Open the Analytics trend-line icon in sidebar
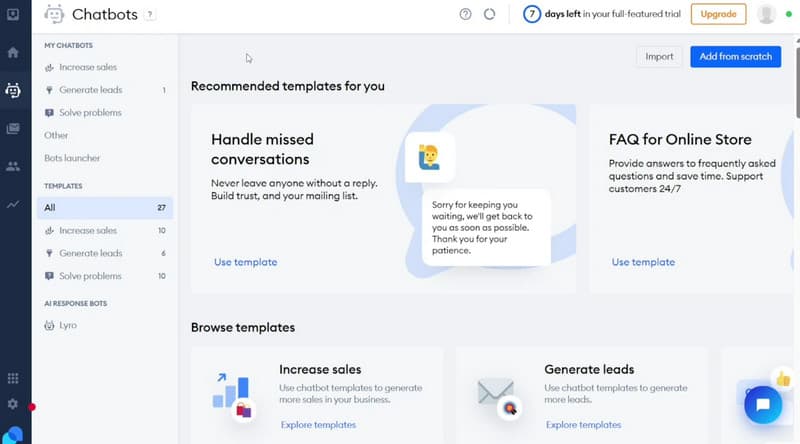This screenshot has width=800, height=444. point(13,204)
